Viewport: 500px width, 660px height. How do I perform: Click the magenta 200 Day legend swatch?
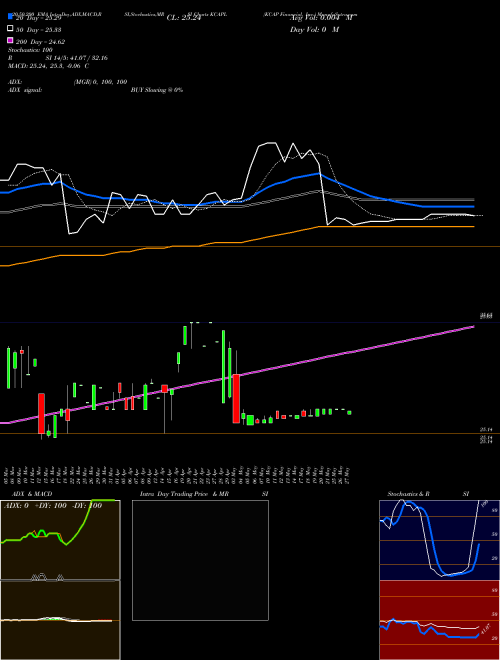(x=10, y=40)
